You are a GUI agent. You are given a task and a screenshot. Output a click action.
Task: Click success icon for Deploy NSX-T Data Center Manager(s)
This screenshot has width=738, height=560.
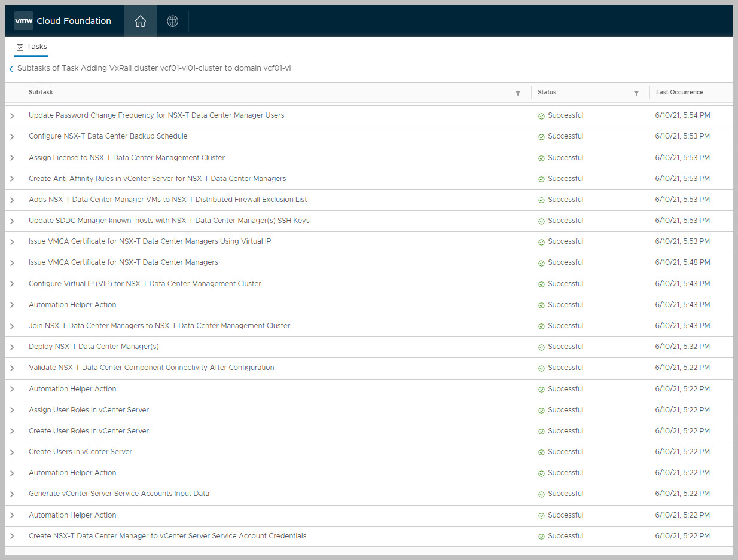tap(541, 347)
